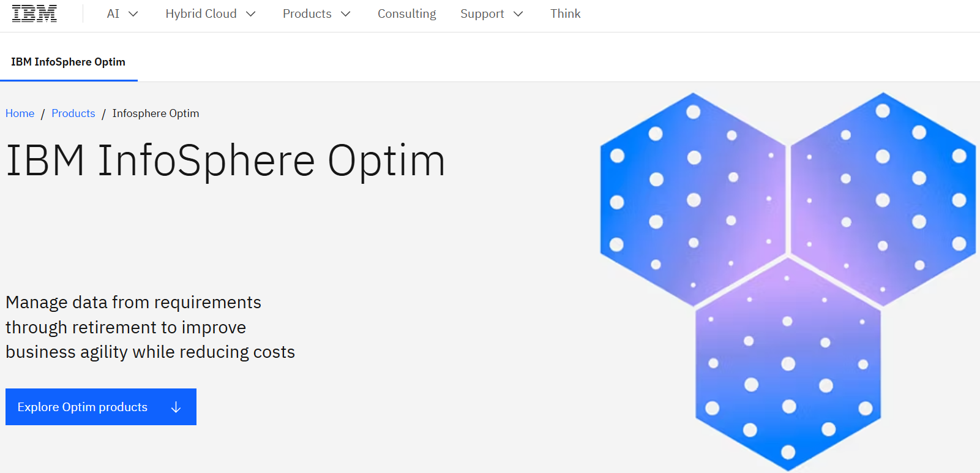Expand the Support chevron arrow
980x473 pixels.
(x=518, y=14)
